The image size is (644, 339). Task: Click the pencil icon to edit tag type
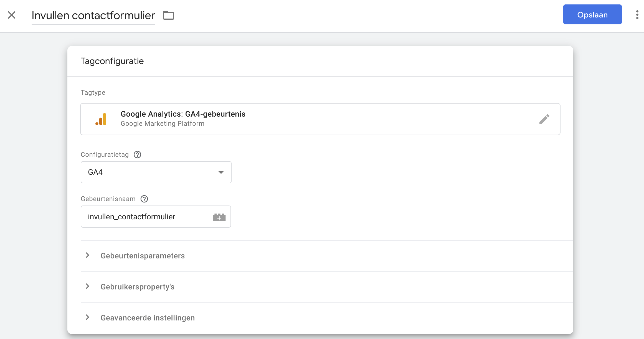[544, 119]
